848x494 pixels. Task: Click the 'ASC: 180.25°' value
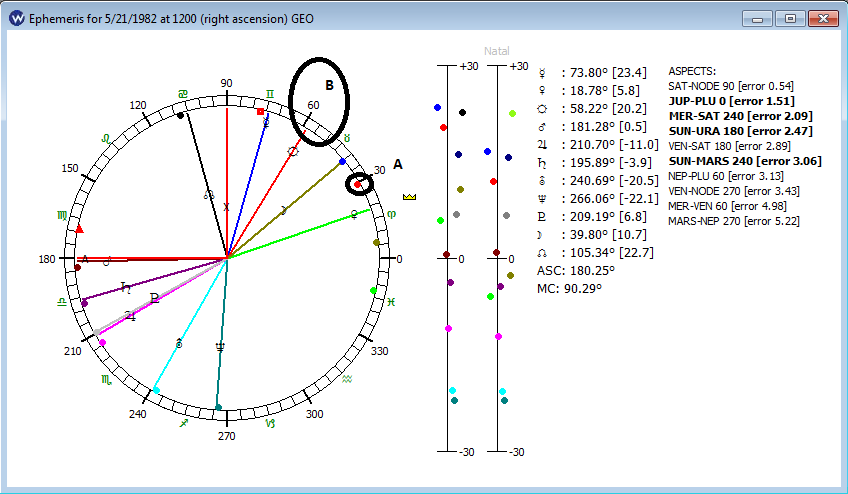pyautogui.click(x=575, y=271)
